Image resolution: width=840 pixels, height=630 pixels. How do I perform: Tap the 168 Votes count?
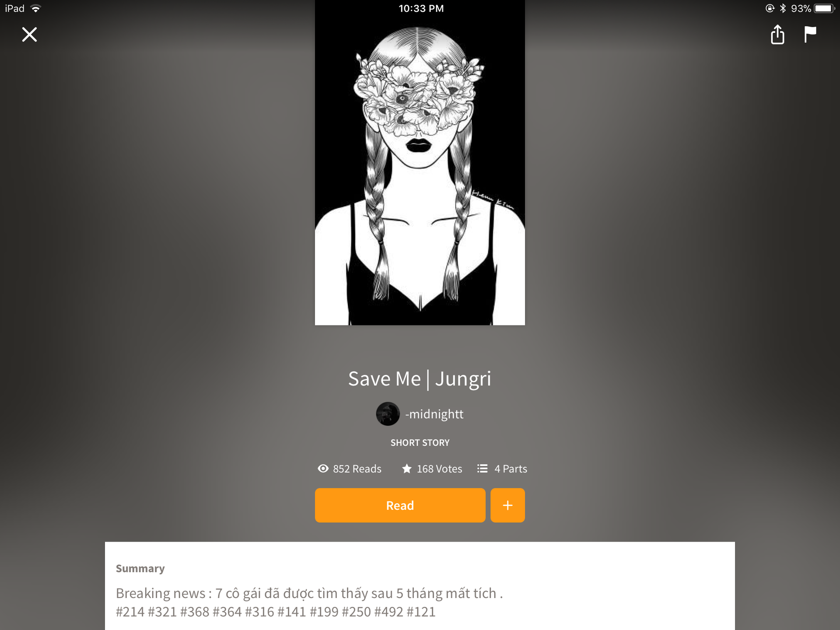[x=439, y=469]
